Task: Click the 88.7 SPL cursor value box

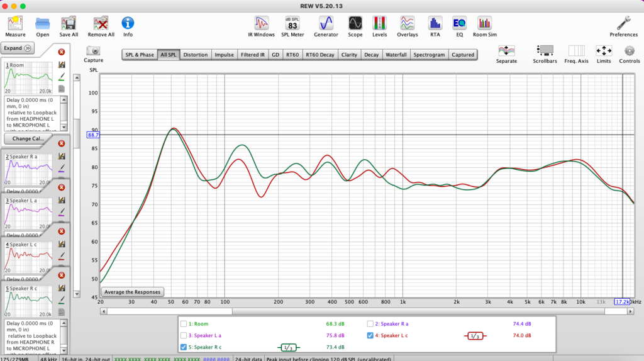Action: tap(93, 135)
